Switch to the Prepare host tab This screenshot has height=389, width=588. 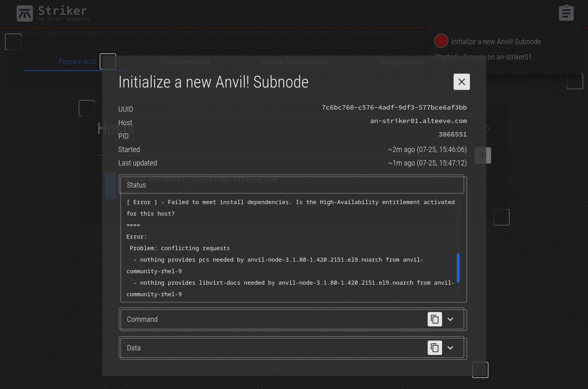tap(77, 61)
